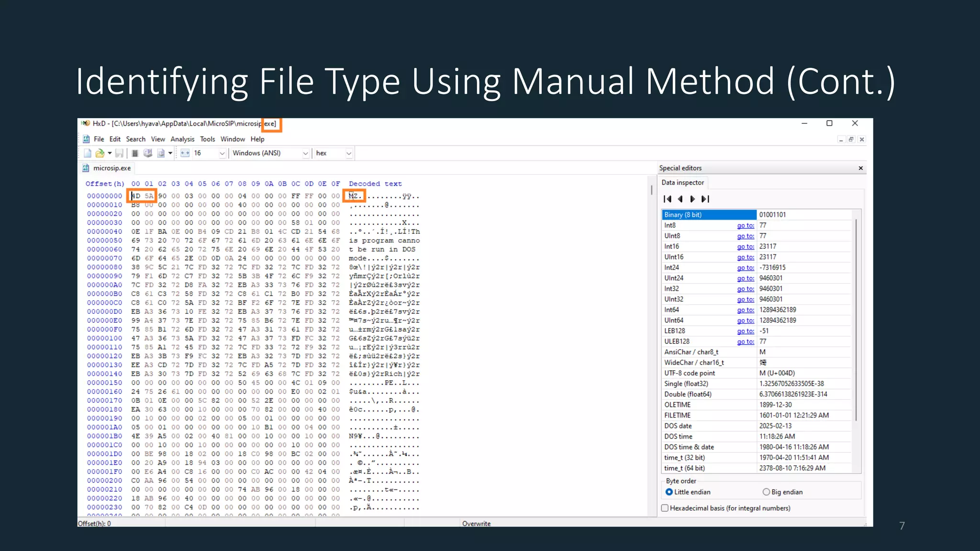Image resolution: width=980 pixels, height=551 pixels.
Task: Jump to last byte in Data inspector
Action: pyautogui.click(x=705, y=199)
